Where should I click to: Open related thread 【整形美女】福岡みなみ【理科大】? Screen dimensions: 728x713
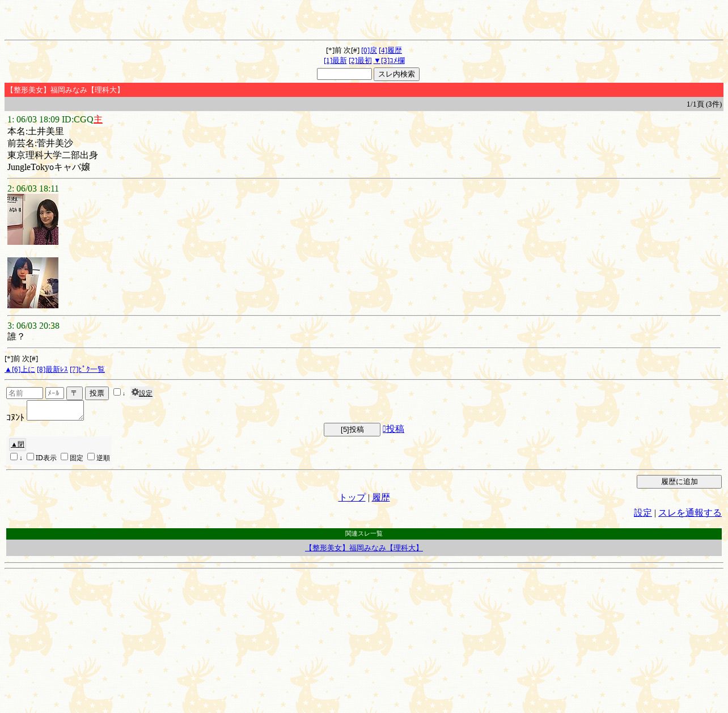click(x=364, y=548)
